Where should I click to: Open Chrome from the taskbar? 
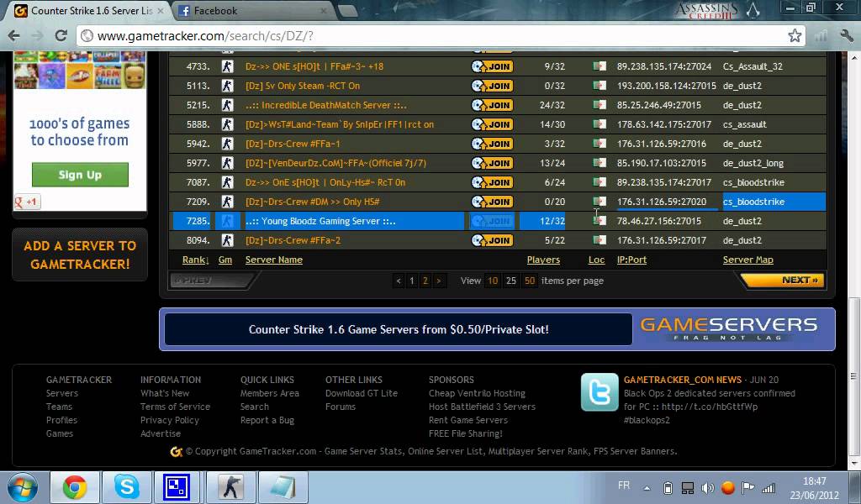click(75, 487)
